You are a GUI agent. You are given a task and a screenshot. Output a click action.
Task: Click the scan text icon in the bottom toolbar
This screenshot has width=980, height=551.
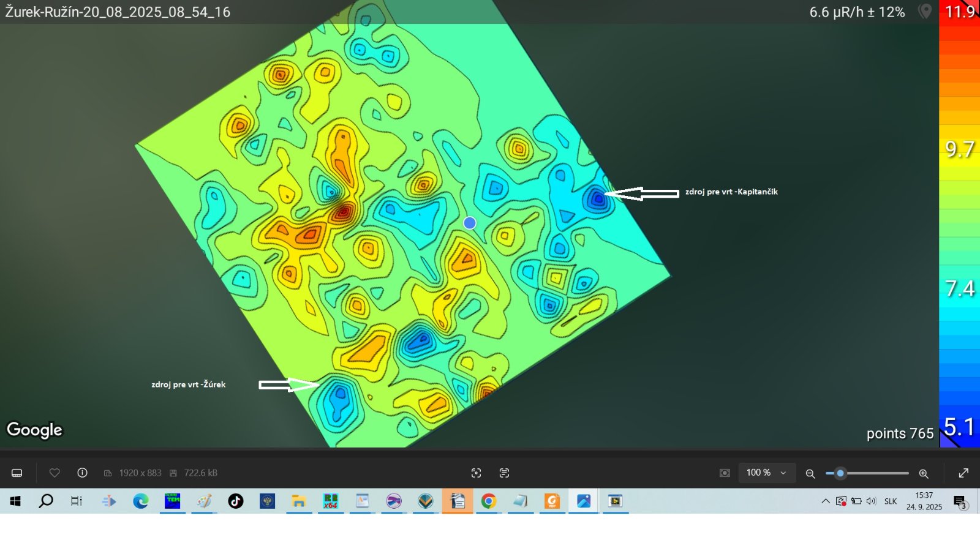click(x=504, y=473)
